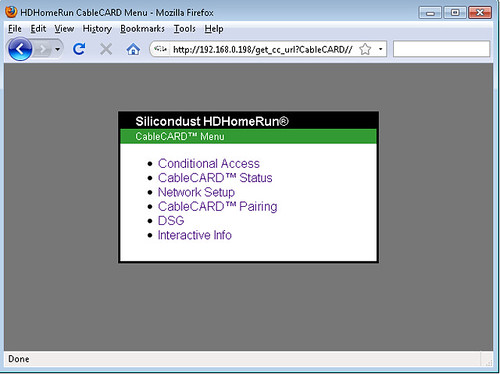Open the Conditional Access link
Screen dimensions: 500x374
point(209,163)
